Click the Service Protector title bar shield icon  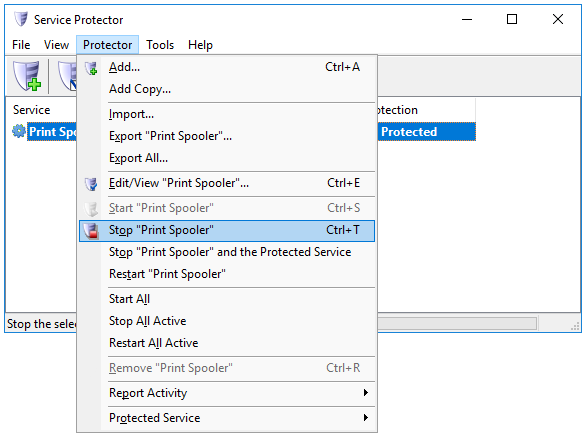(x=21, y=19)
